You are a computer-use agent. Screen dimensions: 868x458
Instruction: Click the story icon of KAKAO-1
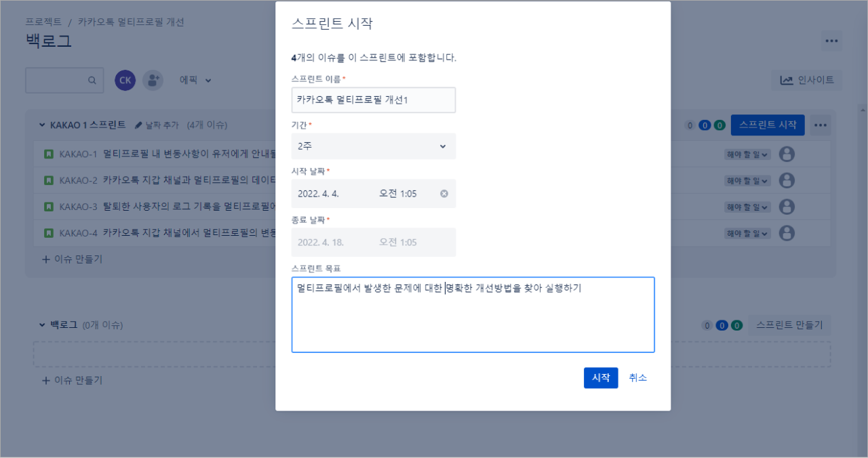pos(49,154)
